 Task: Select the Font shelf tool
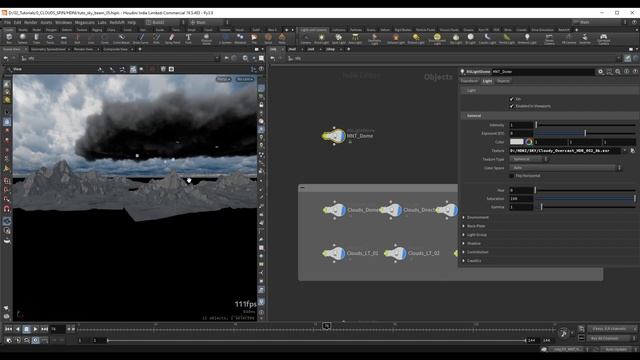(188, 39)
